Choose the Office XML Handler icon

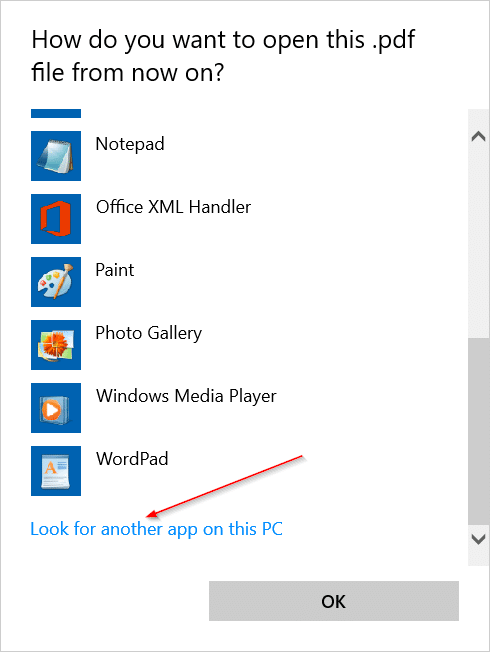56,219
